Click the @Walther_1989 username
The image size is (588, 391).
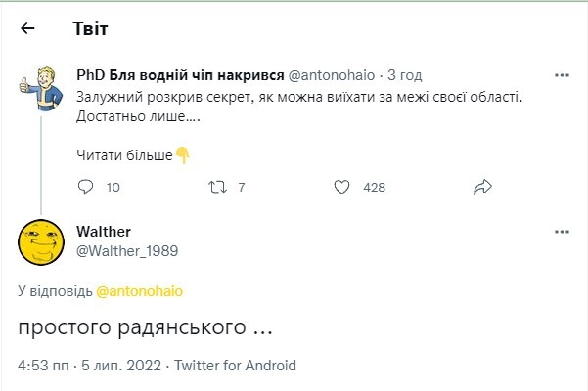pyautogui.click(x=127, y=250)
